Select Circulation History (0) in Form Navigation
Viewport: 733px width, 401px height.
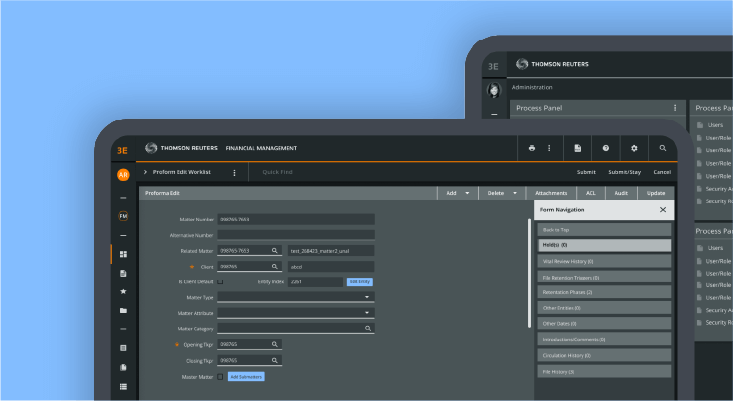[604, 355]
